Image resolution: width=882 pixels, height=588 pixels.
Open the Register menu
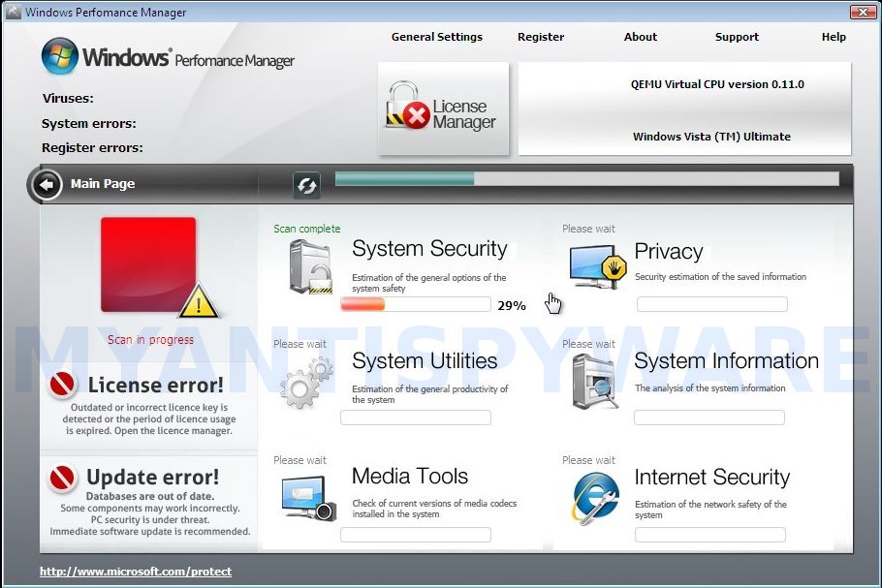tap(541, 37)
